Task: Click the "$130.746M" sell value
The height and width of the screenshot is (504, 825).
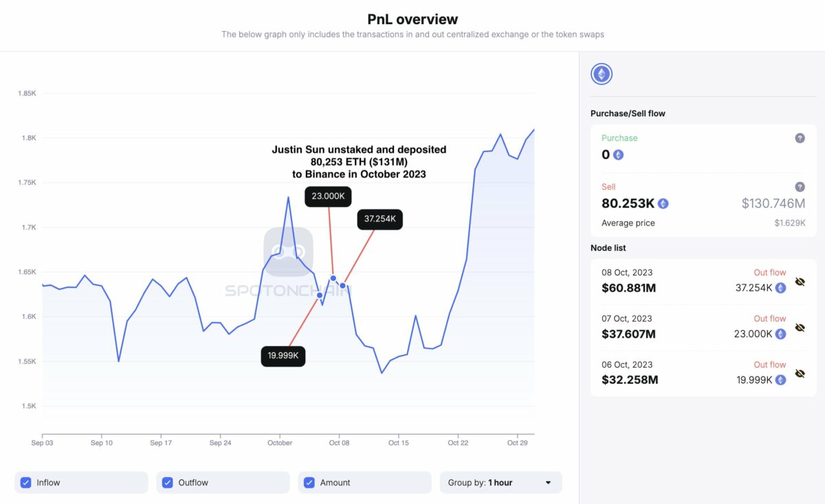Action: point(773,204)
